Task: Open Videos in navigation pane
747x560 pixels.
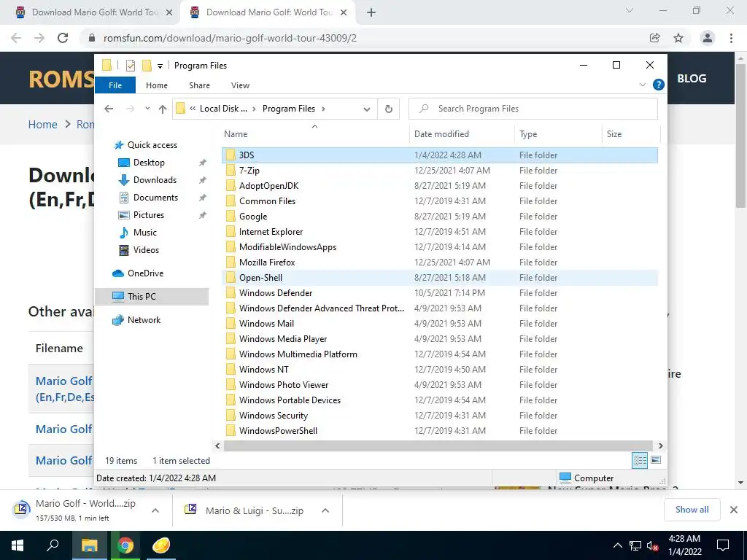Action: (146, 250)
